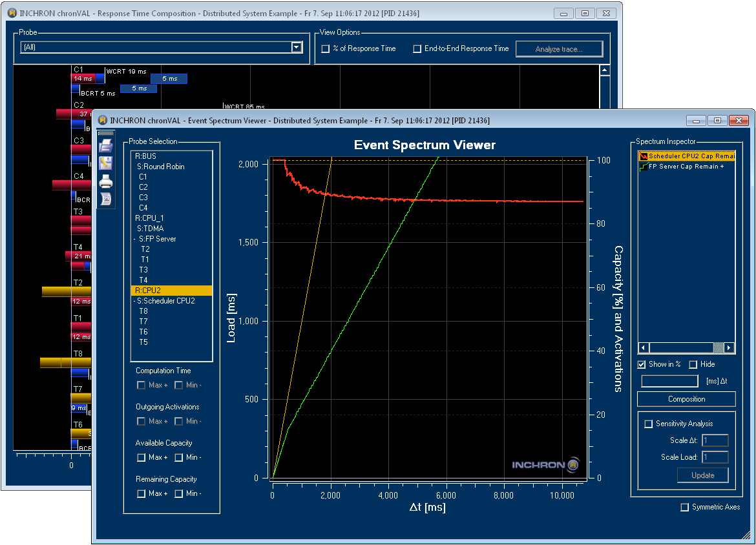Select R:CPU_1 in the probe tree
The height and width of the screenshot is (545, 756).
(149, 218)
